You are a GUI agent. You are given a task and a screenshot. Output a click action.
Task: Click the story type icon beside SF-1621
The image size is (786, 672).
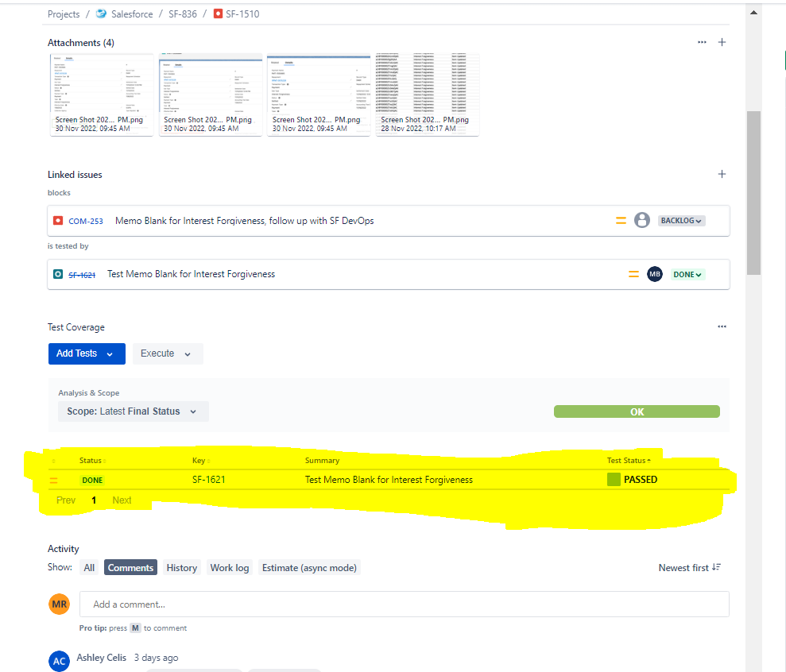[59, 273]
